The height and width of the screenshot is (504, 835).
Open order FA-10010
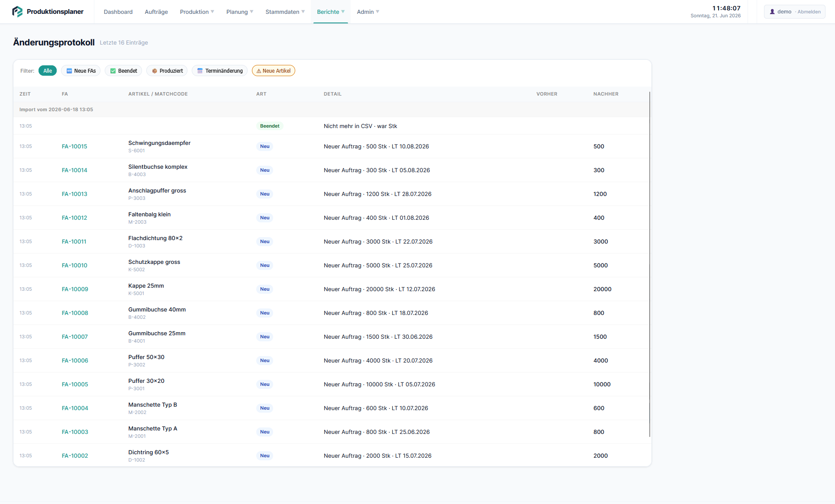coord(74,265)
